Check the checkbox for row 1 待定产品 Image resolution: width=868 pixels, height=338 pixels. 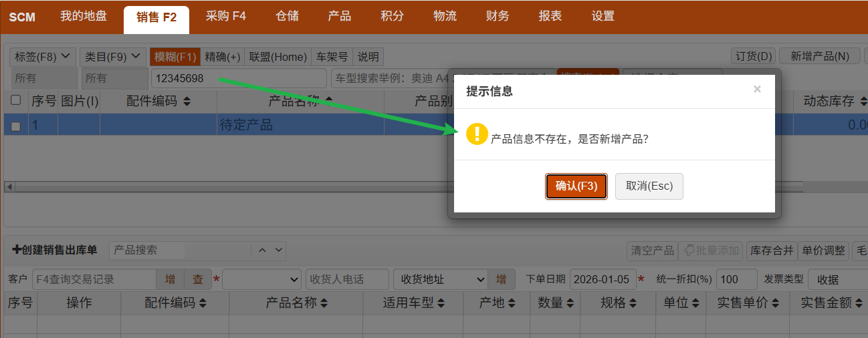[x=15, y=126]
